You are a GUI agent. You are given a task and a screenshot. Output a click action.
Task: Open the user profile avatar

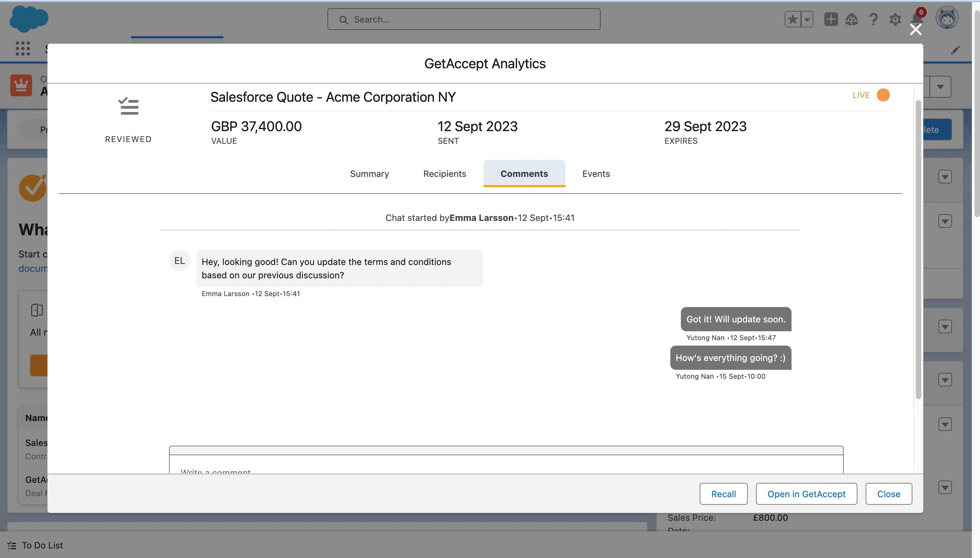(x=947, y=18)
